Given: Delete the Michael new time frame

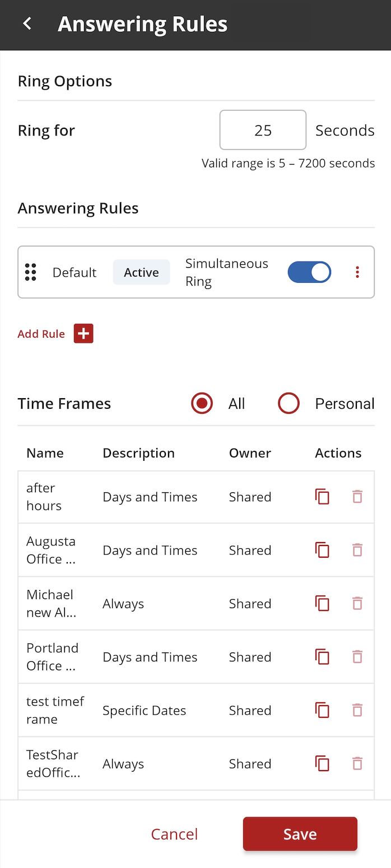Looking at the screenshot, I should click(357, 603).
